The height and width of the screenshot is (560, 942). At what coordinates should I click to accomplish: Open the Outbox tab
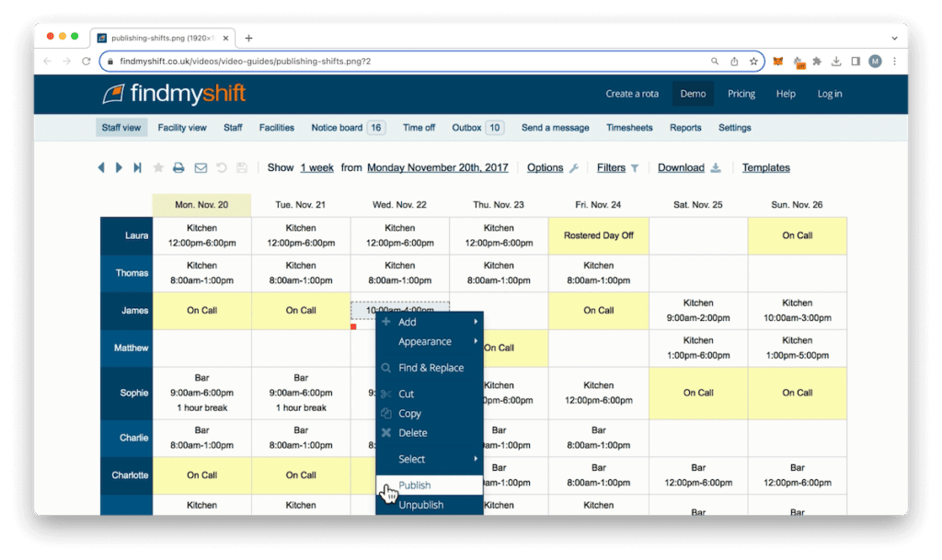point(477,127)
